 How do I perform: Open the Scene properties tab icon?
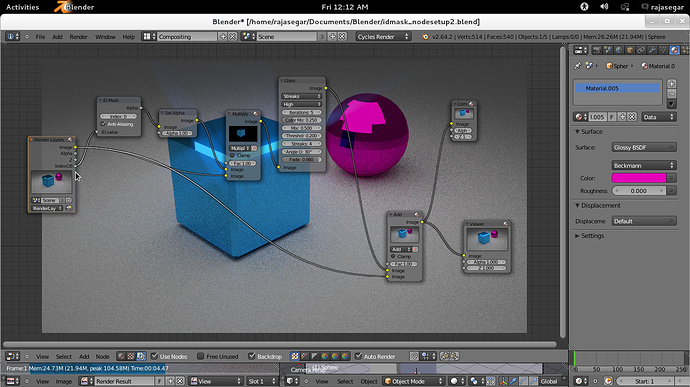coord(608,50)
